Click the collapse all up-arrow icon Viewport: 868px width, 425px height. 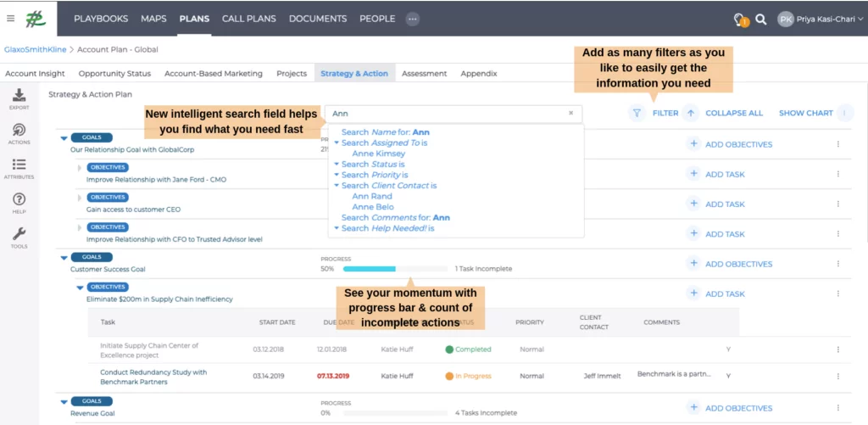(690, 113)
